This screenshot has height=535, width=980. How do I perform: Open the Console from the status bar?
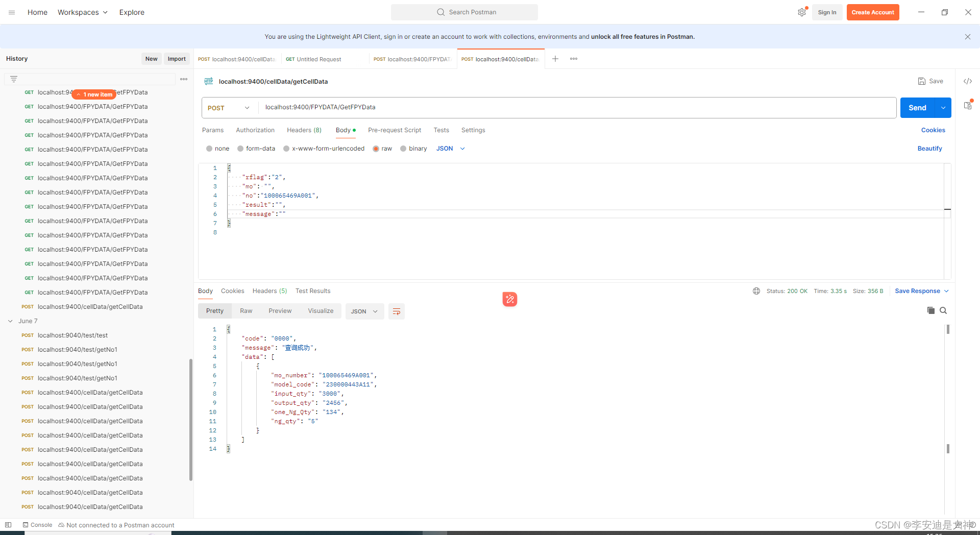click(37, 525)
